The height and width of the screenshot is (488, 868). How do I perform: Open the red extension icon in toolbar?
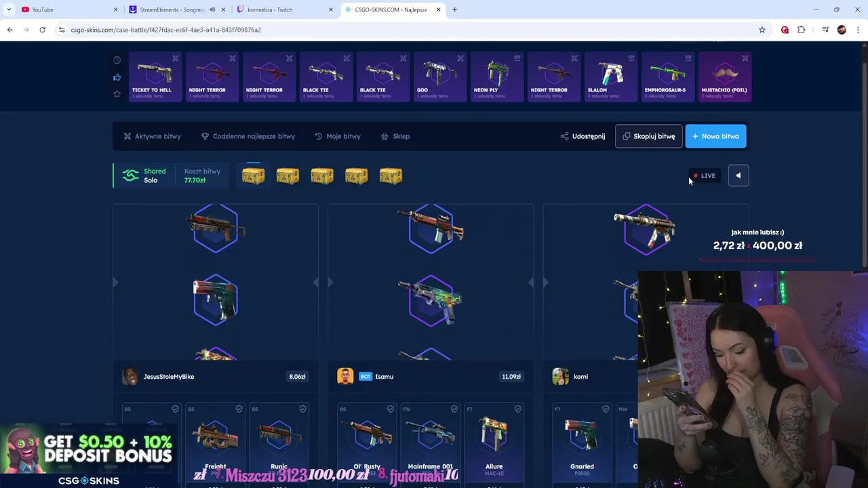point(785,30)
